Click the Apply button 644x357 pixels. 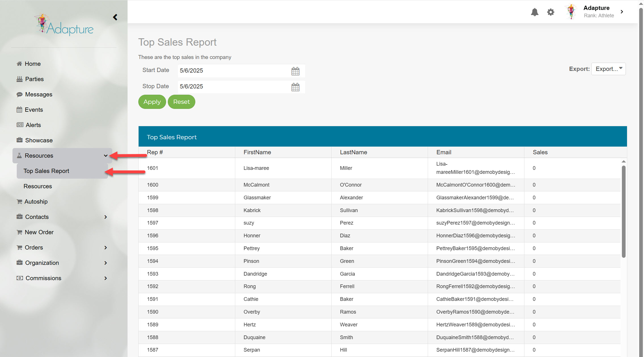coord(152,102)
